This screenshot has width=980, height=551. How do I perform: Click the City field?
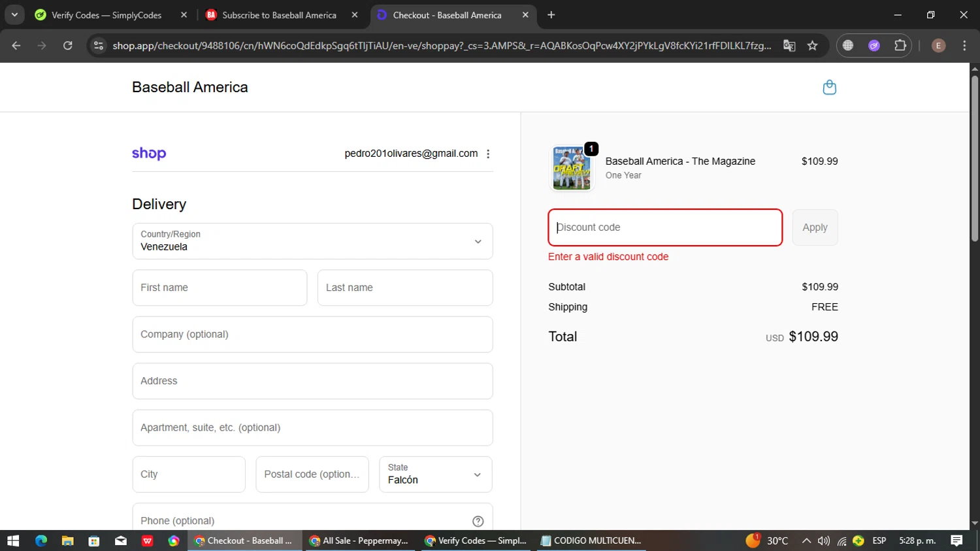click(x=189, y=475)
